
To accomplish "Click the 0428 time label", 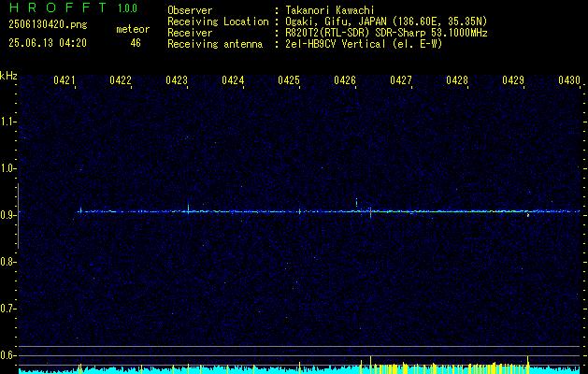I will tap(457, 80).
